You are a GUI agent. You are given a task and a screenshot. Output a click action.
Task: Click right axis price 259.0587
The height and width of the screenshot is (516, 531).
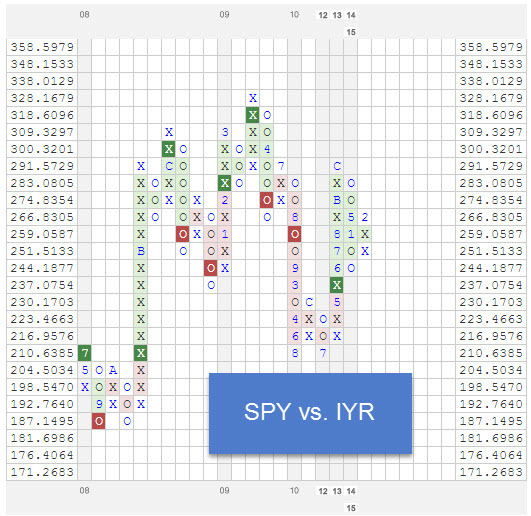point(491,234)
